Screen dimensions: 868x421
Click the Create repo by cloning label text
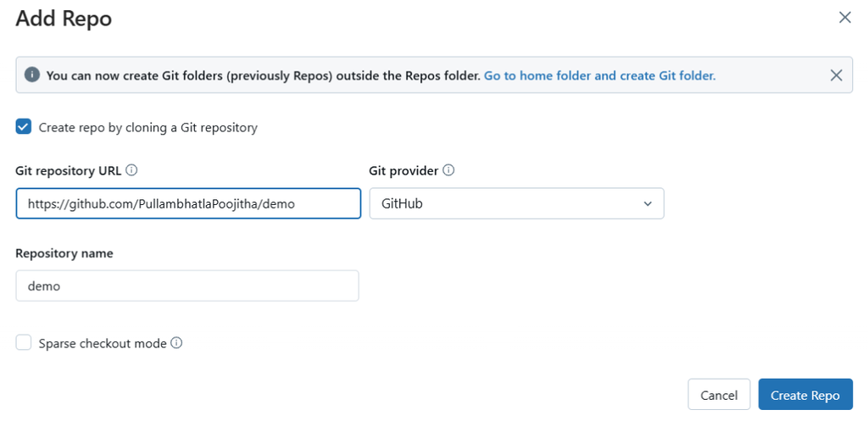click(147, 127)
